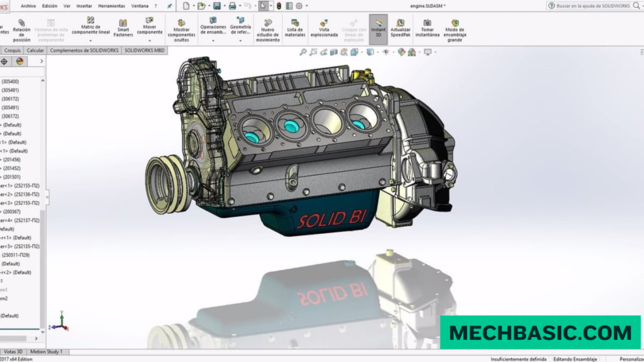Switch to the Calcular tab
Viewport: 644px width, 362px height.
tap(35, 50)
